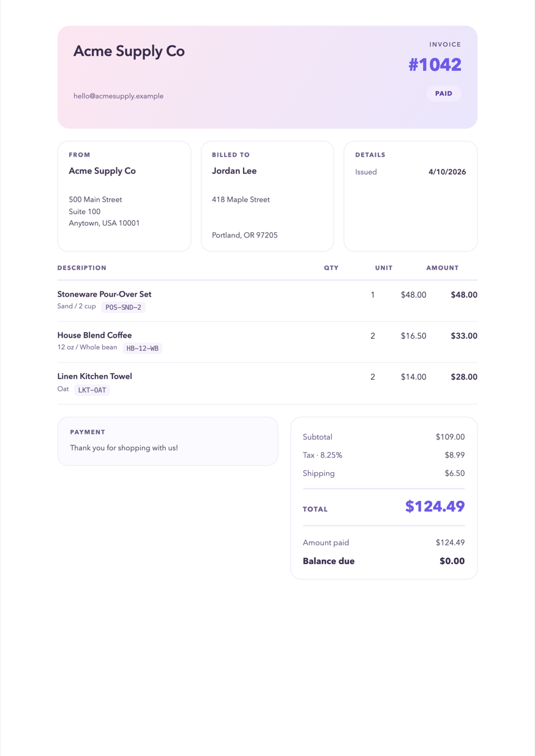This screenshot has width=535, height=756.
Task: Click the Balance due label
Action: point(329,561)
